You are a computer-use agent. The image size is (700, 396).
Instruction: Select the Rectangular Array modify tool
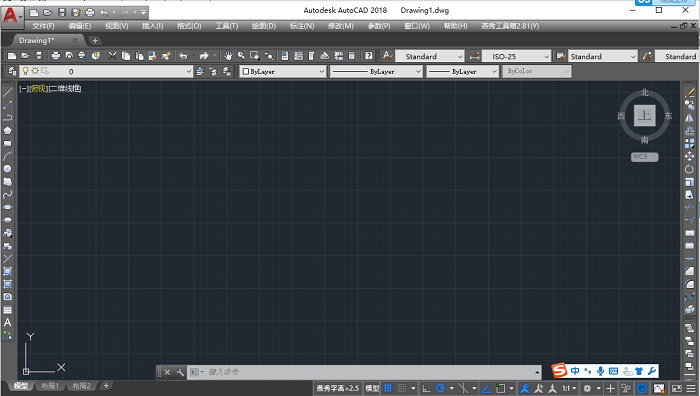tap(690, 144)
